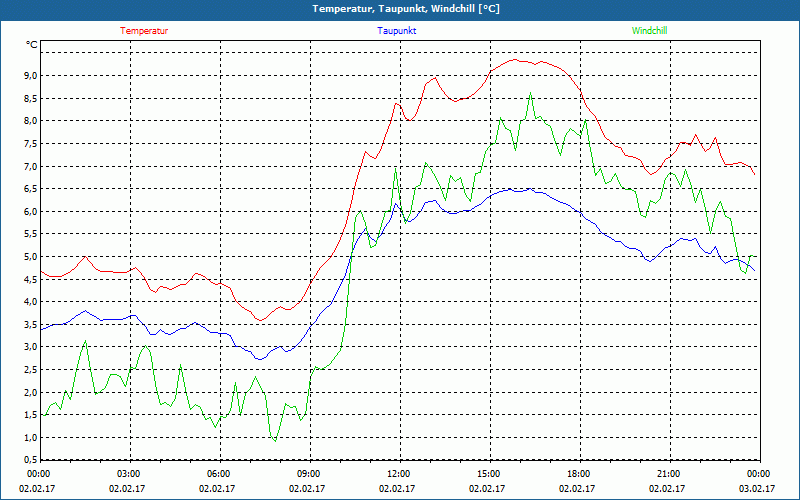Click the 03.02.17 date label
The width and height of the screenshot is (800, 500).
757,488
